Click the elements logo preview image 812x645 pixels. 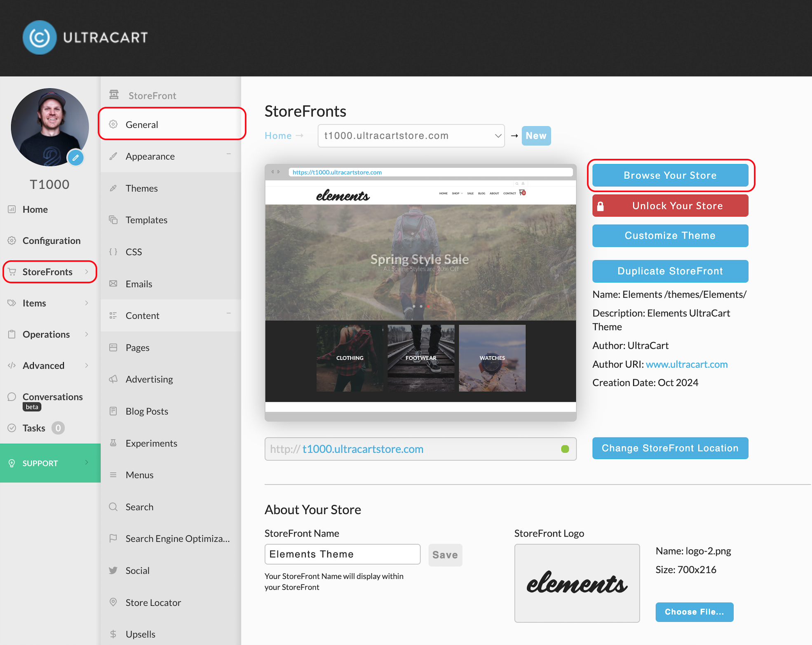(577, 583)
